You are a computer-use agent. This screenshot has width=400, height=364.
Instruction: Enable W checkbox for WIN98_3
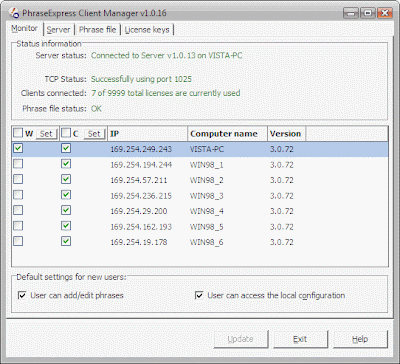click(x=18, y=195)
